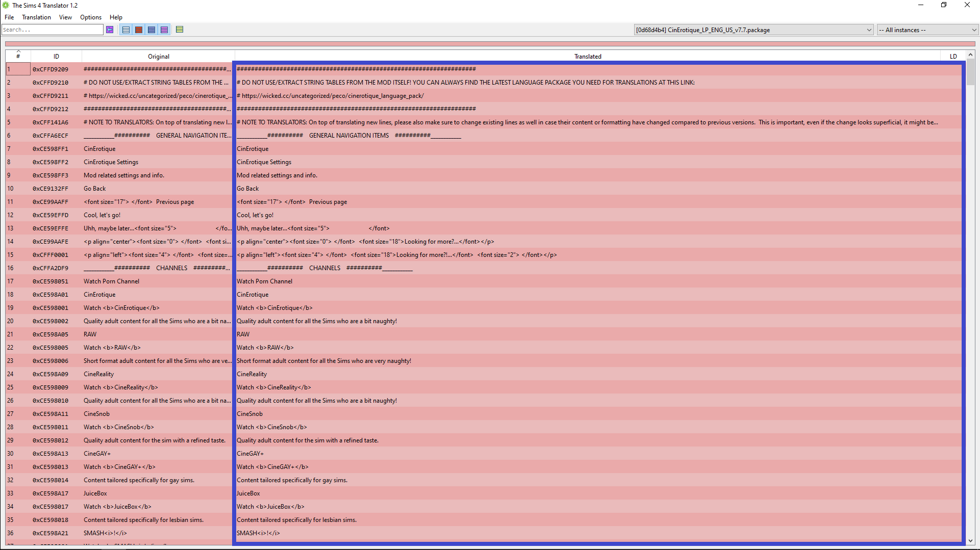Viewport: 980px width, 550px height.
Task: Restore down the Translator window
Action: 944,5
